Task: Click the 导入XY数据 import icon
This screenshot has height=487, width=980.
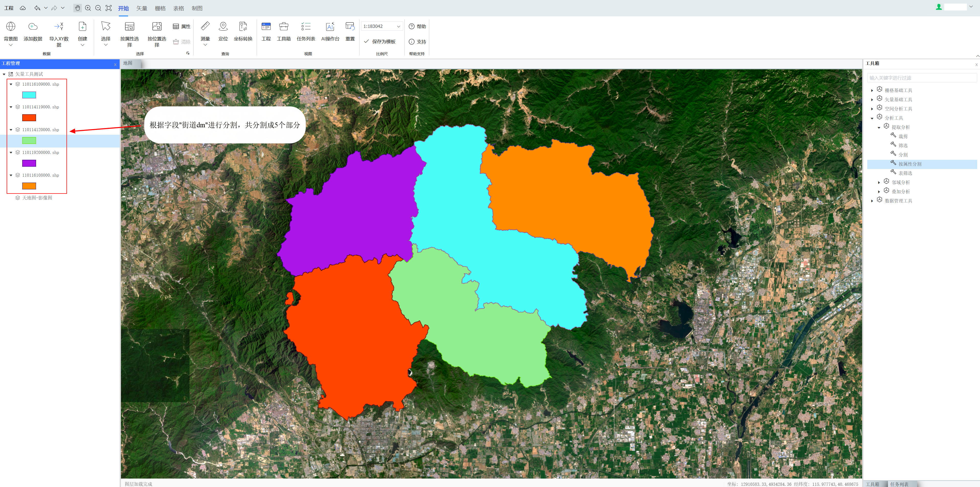Action: [59, 27]
